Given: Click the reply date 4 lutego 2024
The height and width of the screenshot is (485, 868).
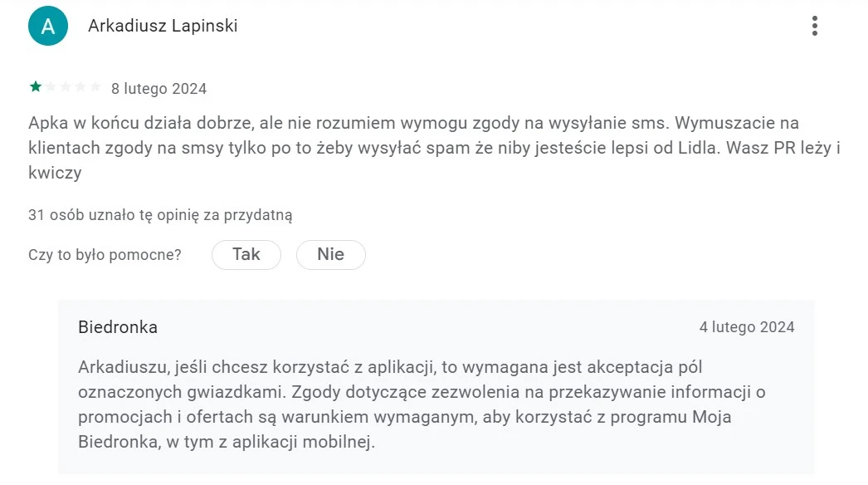Looking at the screenshot, I should coord(747,327).
